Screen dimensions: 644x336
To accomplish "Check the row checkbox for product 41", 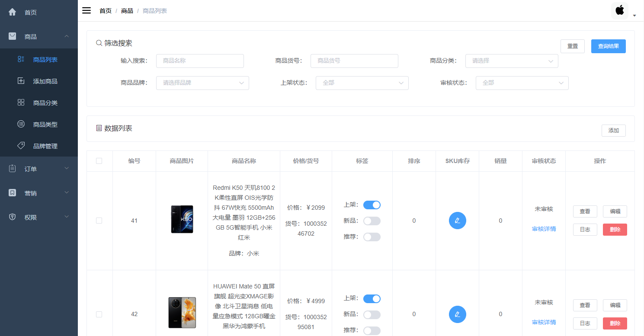I will (99, 221).
